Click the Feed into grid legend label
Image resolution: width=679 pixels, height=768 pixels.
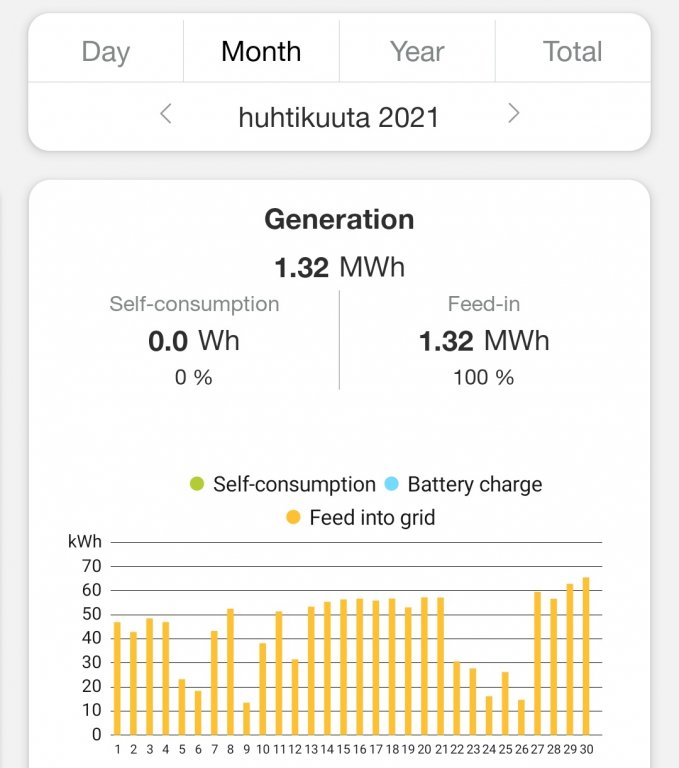(372, 518)
